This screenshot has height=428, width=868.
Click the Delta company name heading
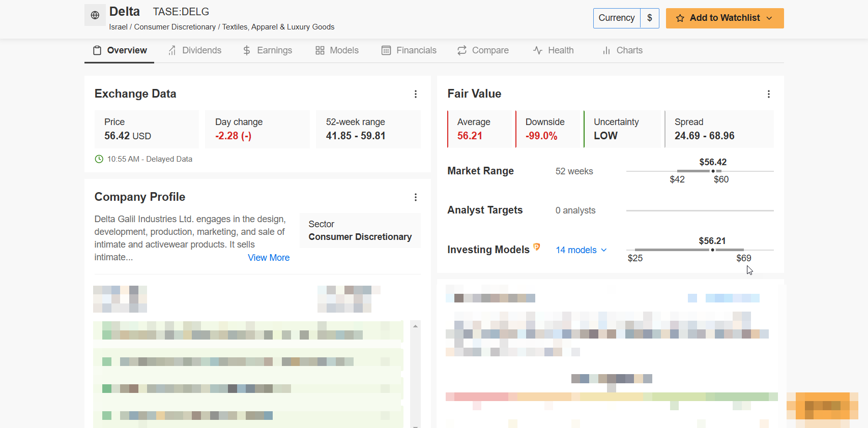point(125,11)
